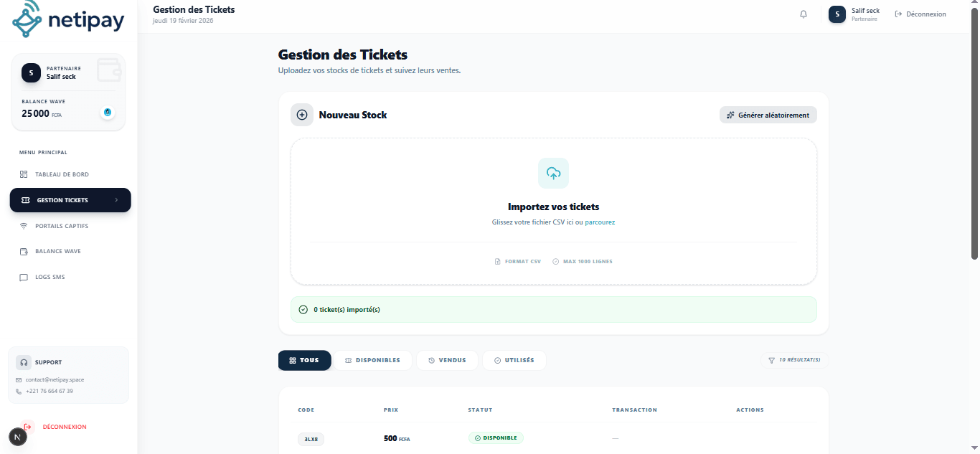This screenshot has height=454, width=980.
Task: Click the Wave icon near the balance
Action: 108,113
